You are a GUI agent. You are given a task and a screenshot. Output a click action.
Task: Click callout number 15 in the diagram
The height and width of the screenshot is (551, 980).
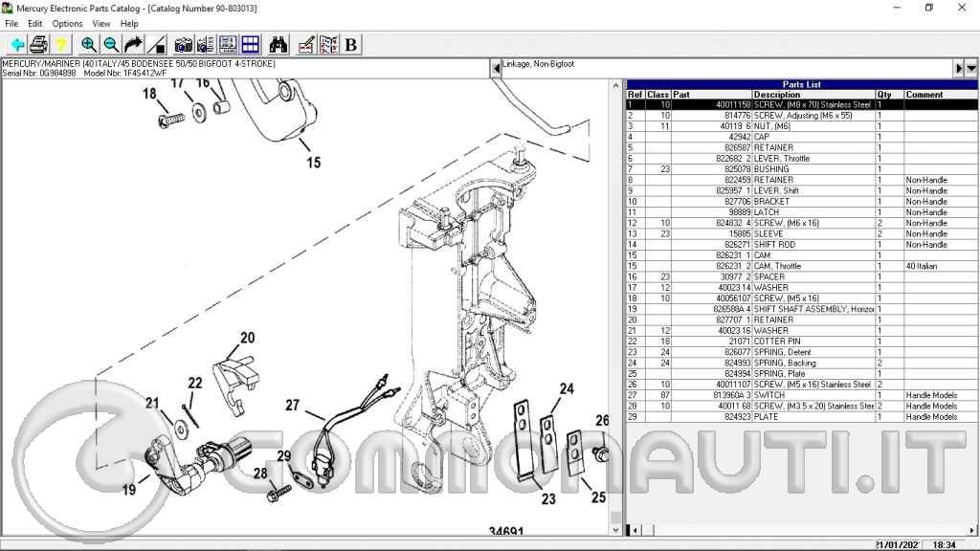(314, 163)
